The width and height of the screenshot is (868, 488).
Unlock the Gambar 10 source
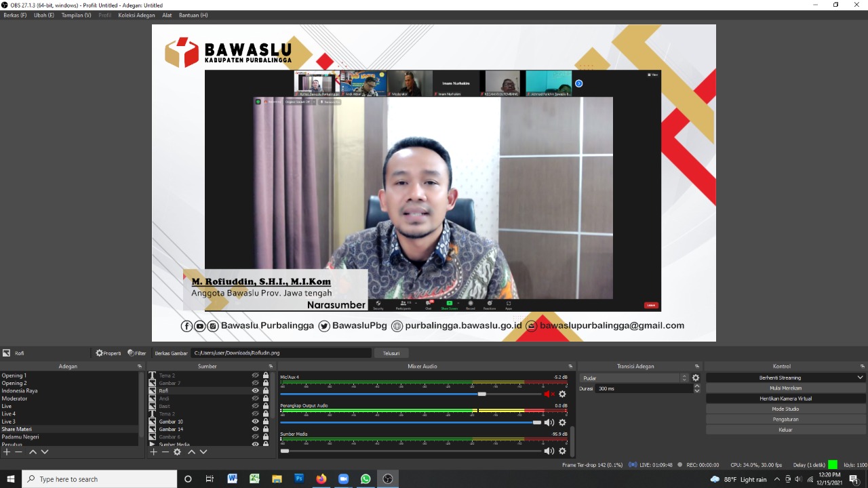tap(266, 422)
